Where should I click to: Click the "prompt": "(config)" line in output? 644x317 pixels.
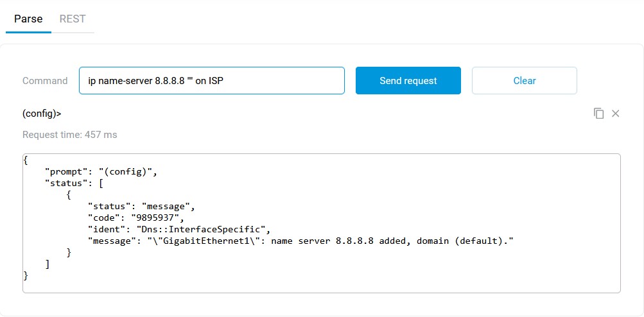[101, 172]
